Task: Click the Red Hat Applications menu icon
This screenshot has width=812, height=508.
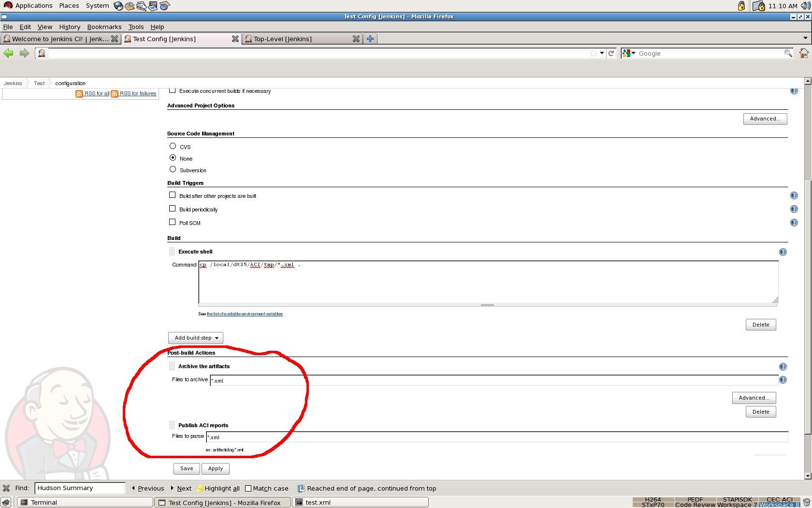Action: pos(8,5)
